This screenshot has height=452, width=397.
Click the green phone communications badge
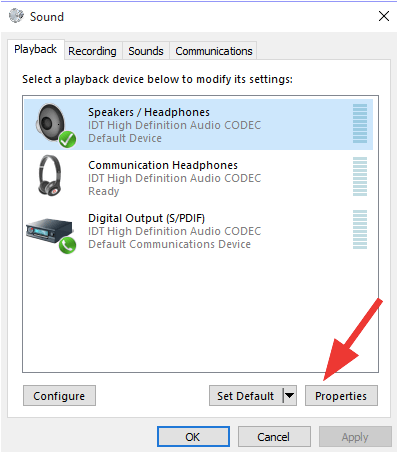(67, 246)
